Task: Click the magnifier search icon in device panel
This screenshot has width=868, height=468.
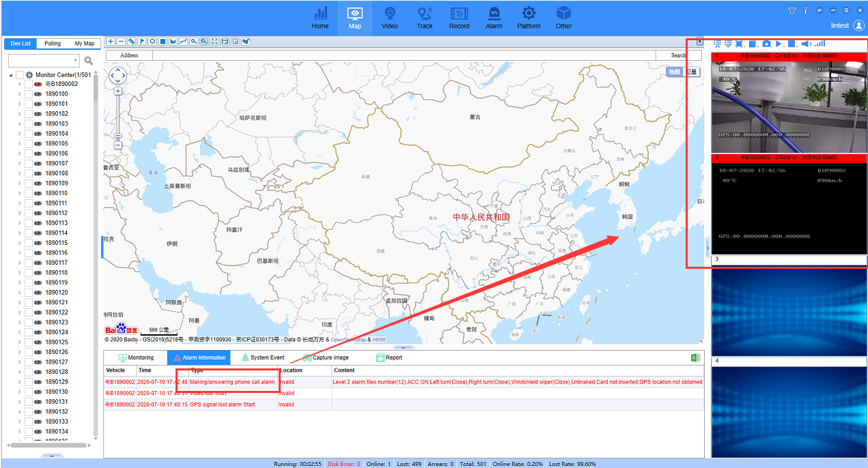Action: pyautogui.click(x=88, y=61)
